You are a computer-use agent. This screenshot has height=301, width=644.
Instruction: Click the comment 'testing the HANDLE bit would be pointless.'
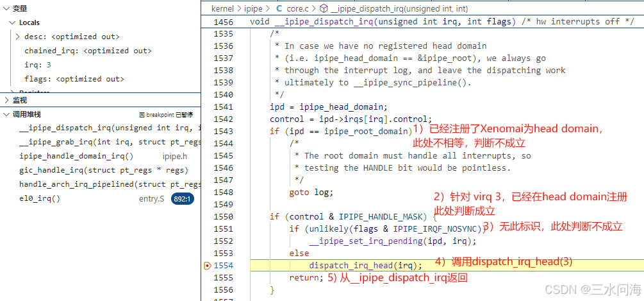coord(408,168)
